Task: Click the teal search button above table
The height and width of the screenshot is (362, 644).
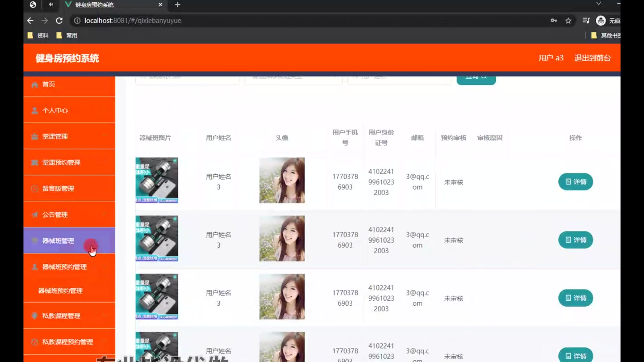Action: coord(476,80)
